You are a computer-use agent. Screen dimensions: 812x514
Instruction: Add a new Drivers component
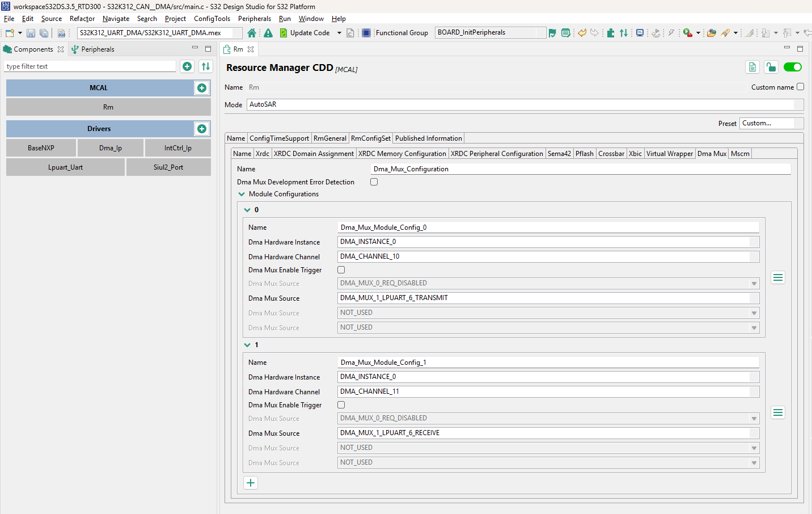(202, 129)
